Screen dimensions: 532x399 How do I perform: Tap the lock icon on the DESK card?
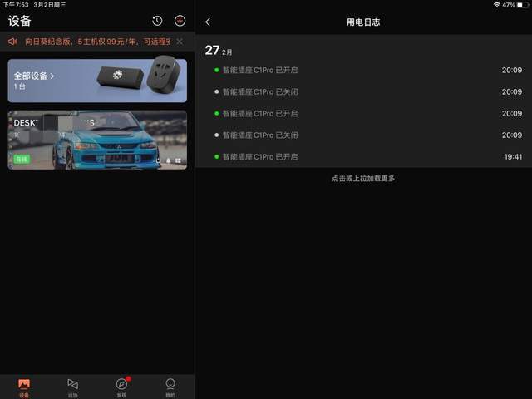point(168,160)
